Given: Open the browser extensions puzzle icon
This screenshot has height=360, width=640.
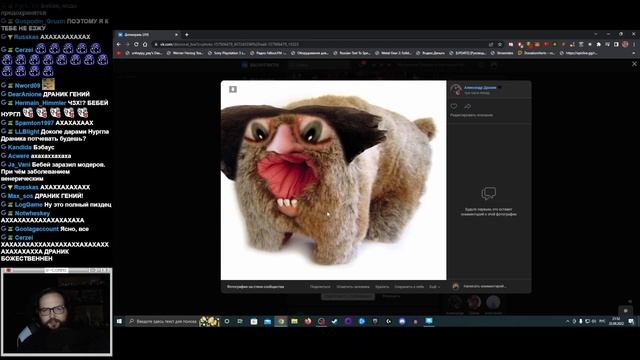Looking at the screenshot, I should pos(598,44).
